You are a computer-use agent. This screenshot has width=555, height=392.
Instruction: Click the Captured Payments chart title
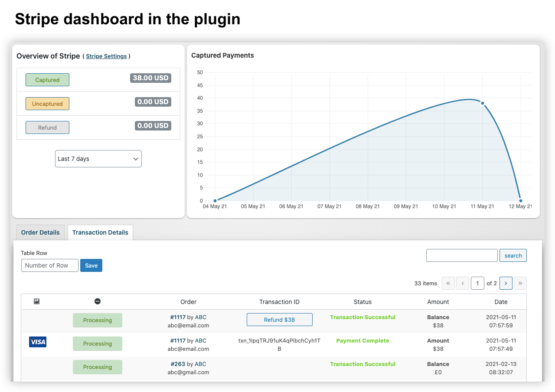click(222, 56)
